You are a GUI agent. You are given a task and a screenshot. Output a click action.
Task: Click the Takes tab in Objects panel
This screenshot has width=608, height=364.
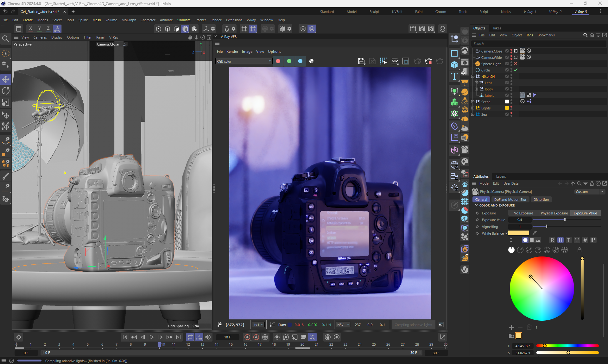[x=497, y=28]
